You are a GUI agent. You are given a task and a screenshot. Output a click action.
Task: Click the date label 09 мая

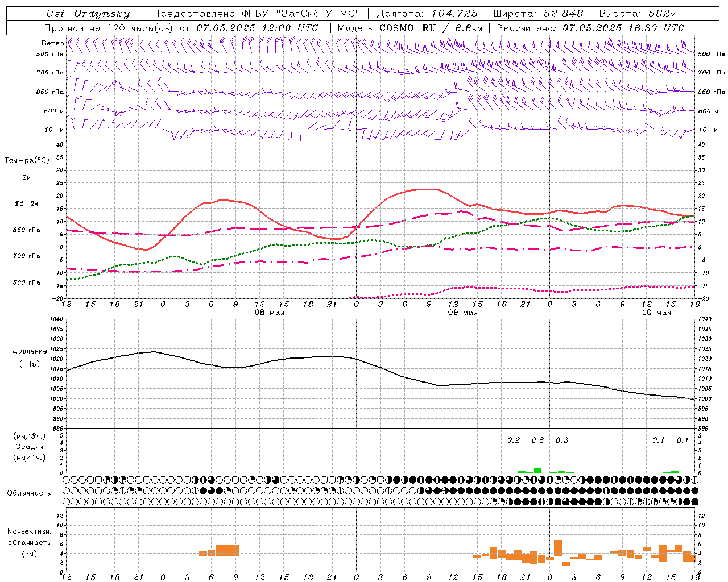coord(462,313)
